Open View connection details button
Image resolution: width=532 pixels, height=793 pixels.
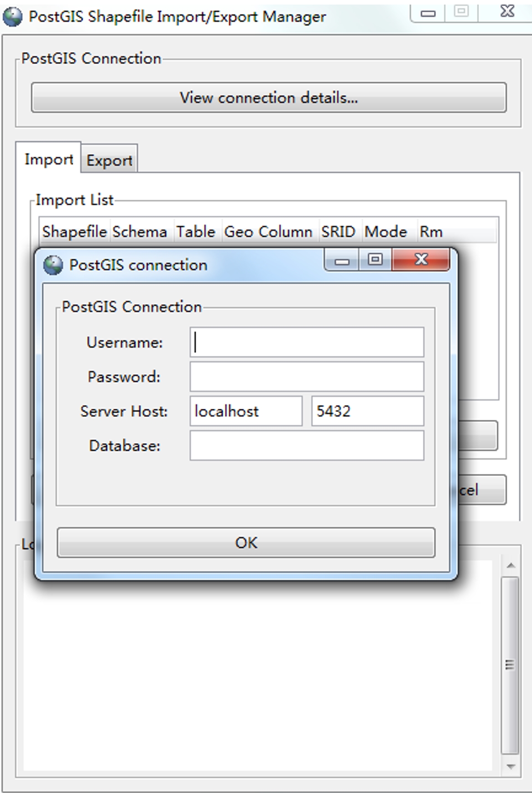pyautogui.click(x=268, y=98)
